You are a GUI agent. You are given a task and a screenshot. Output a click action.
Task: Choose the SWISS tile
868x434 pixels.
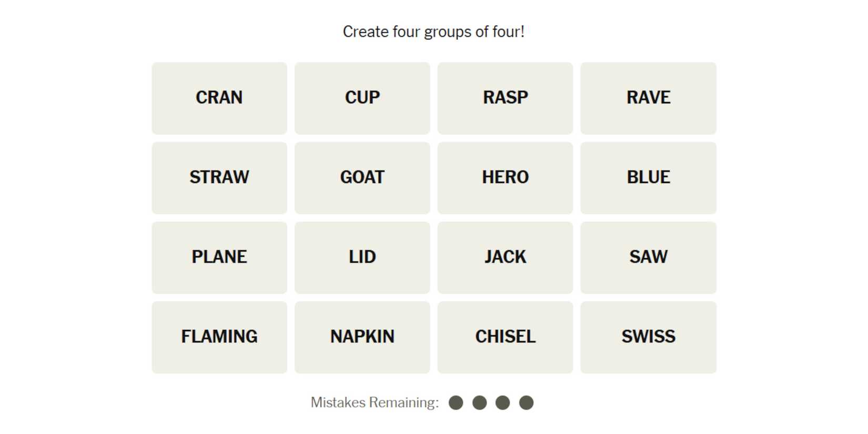click(648, 337)
